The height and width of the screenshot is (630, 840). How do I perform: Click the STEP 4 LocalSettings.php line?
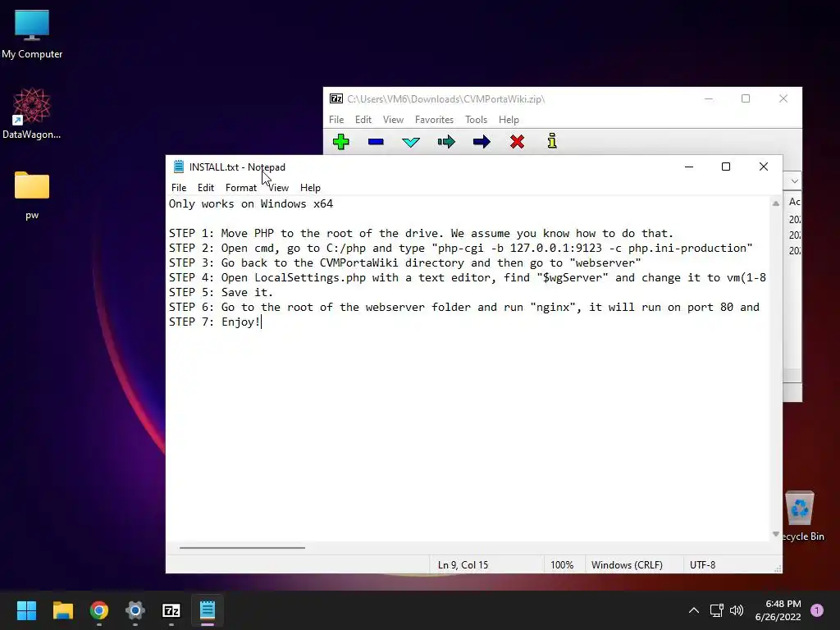coord(468,277)
